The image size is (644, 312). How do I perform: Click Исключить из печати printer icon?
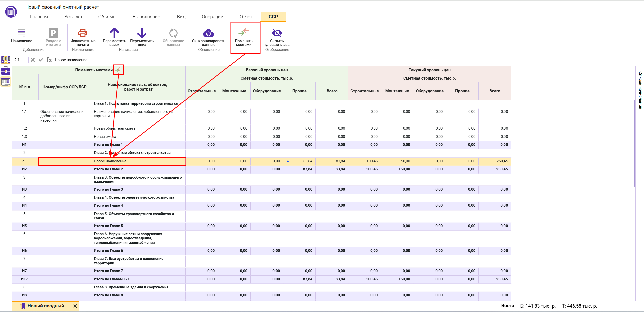point(83,33)
